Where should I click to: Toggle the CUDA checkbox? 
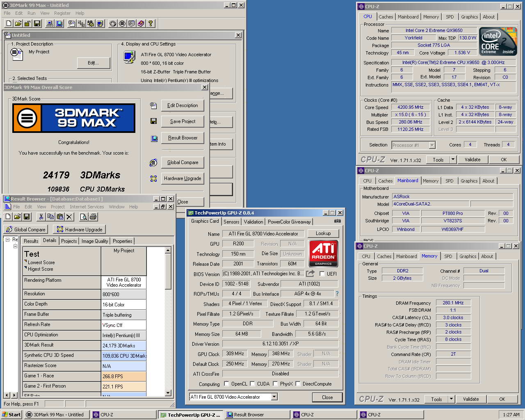click(253, 384)
